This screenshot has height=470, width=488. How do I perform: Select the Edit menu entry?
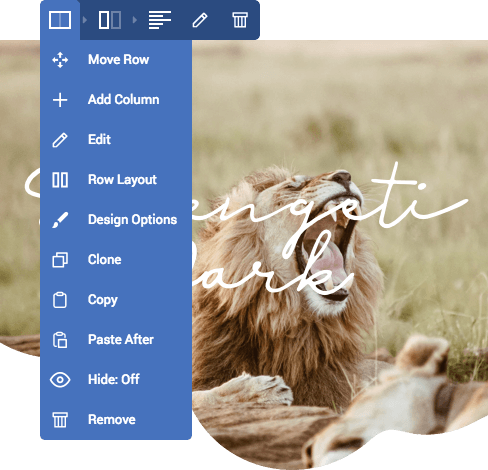(116, 140)
